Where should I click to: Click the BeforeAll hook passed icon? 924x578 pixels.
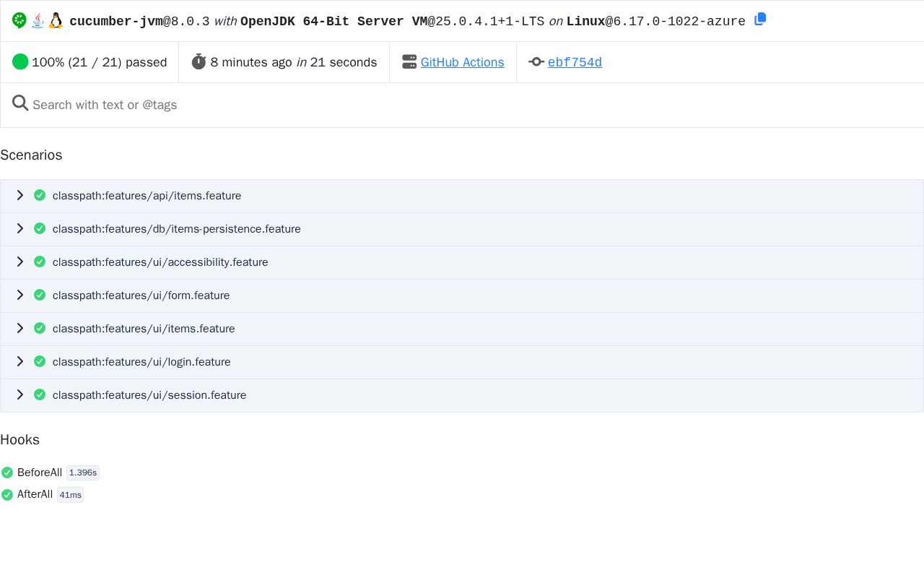7,473
